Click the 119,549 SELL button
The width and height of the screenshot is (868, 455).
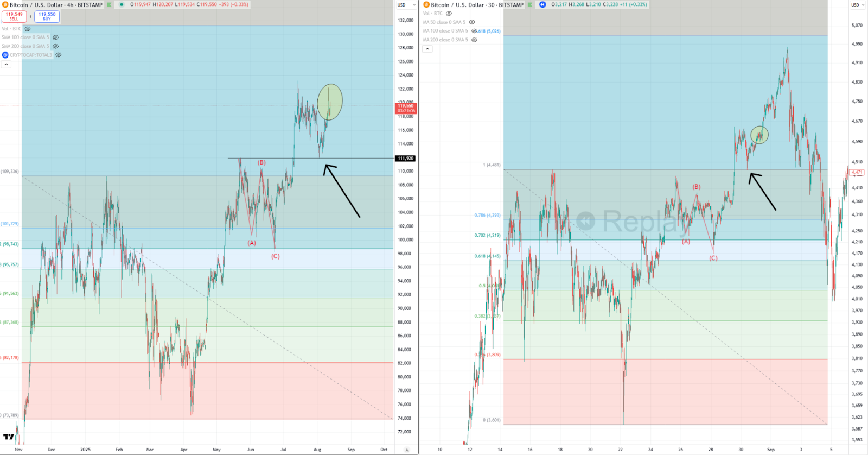(14, 16)
